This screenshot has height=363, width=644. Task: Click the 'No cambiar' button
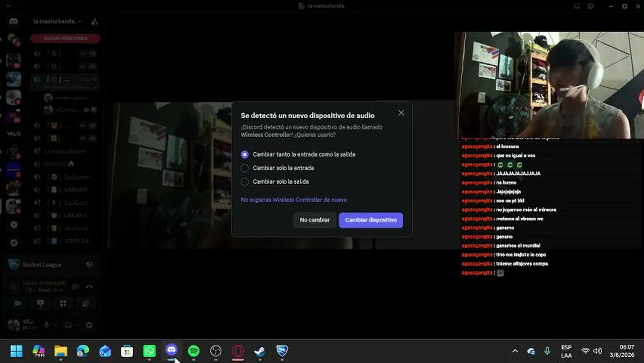[x=315, y=220]
